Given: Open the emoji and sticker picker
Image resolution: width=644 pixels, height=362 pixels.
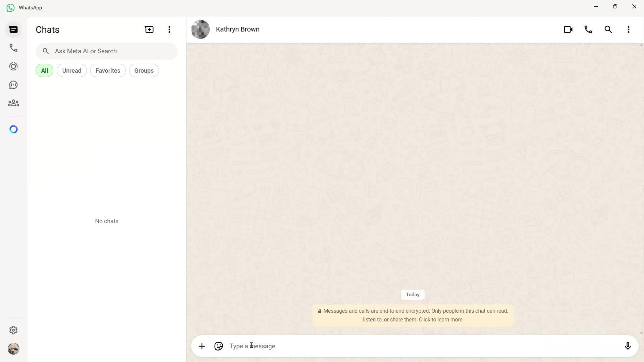Looking at the screenshot, I should click(x=218, y=346).
